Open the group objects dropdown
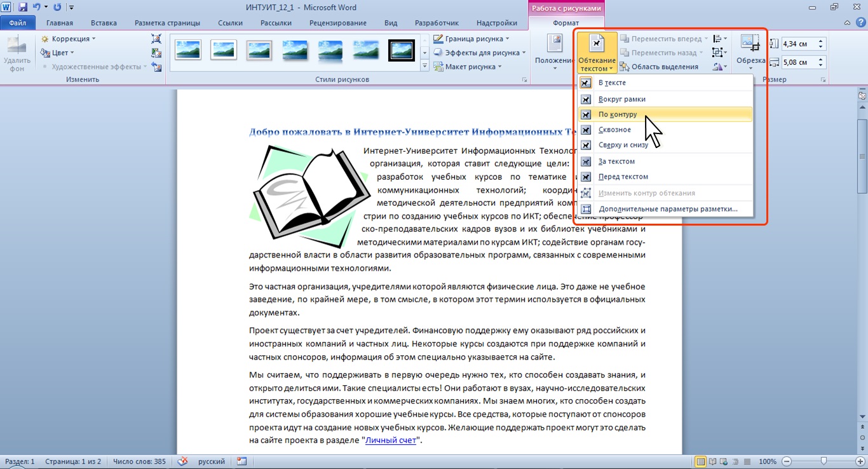The width and height of the screenshot is (868, 469). [720, 53]
